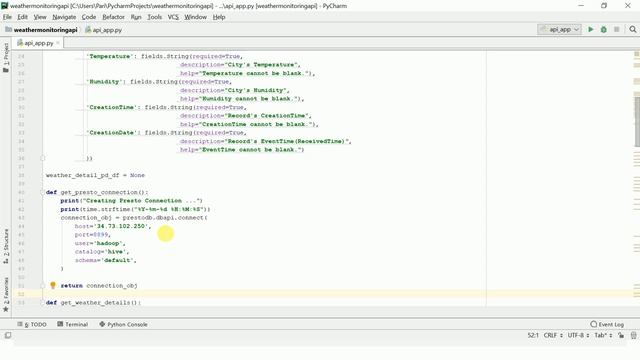640x360 pixels.
Task: Open the Help menu
Action: (219, 17)
